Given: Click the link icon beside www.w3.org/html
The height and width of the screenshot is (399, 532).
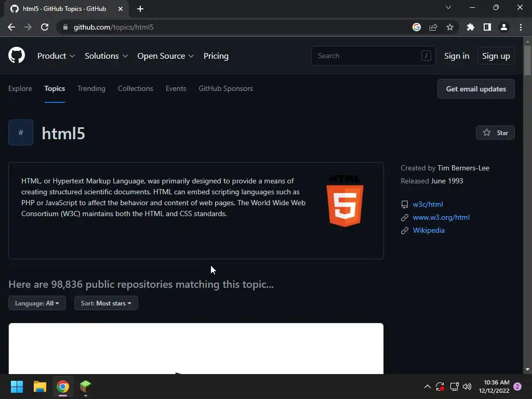Looking at the screenshot, I should tap(404, 218).
